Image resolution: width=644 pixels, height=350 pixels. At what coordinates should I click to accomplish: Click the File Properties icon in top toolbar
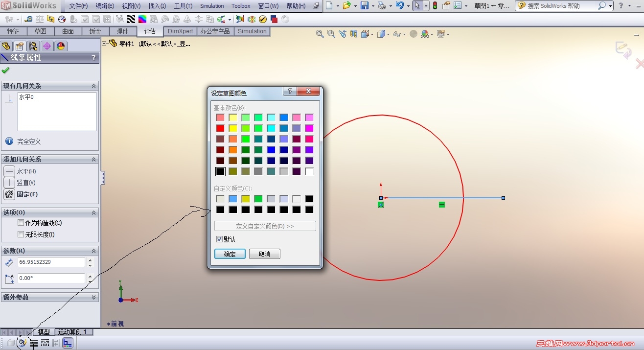(x=446, y=6)
